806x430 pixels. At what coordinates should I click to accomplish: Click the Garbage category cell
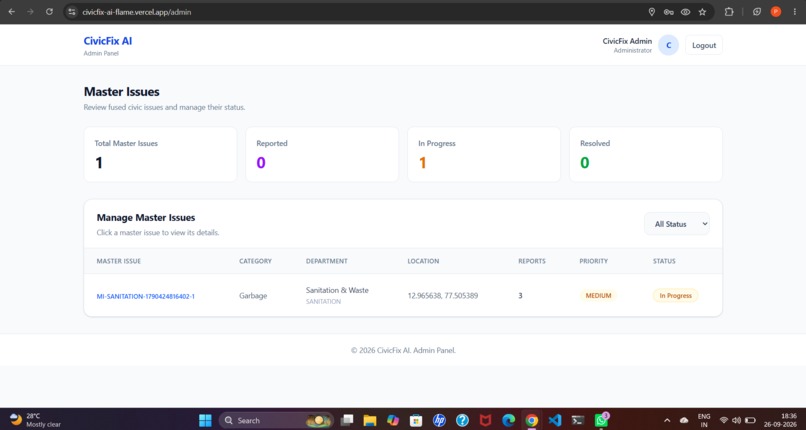tap(253, 296)
